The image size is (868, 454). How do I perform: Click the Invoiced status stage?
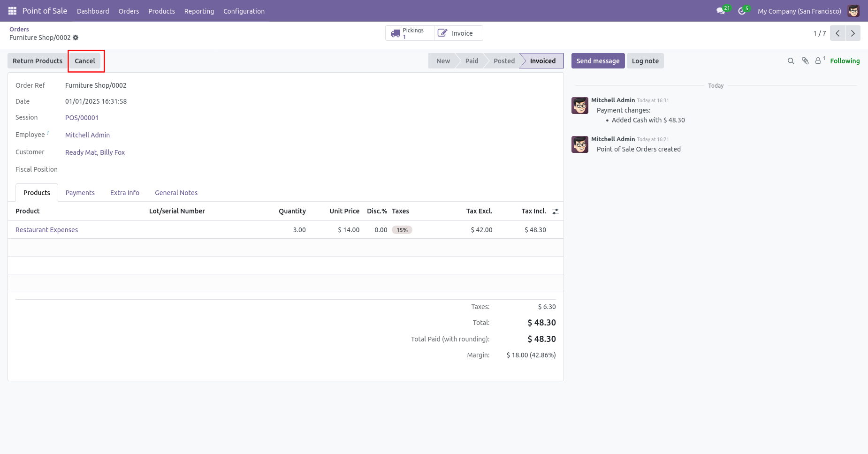542,61
